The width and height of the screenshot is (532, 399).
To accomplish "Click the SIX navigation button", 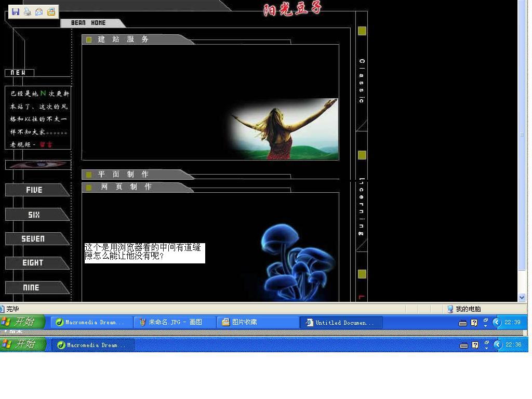I will (34, 215).
